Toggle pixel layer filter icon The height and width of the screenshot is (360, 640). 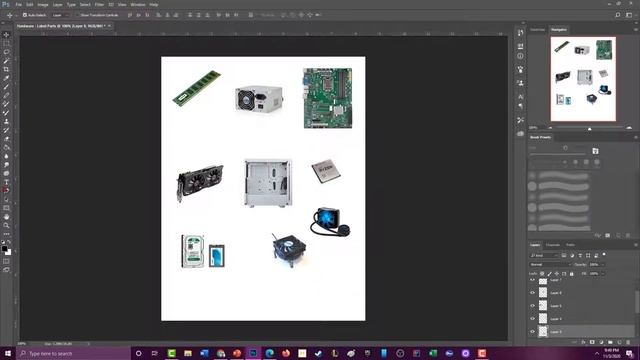pyautogui.click(x=564, y=255)
